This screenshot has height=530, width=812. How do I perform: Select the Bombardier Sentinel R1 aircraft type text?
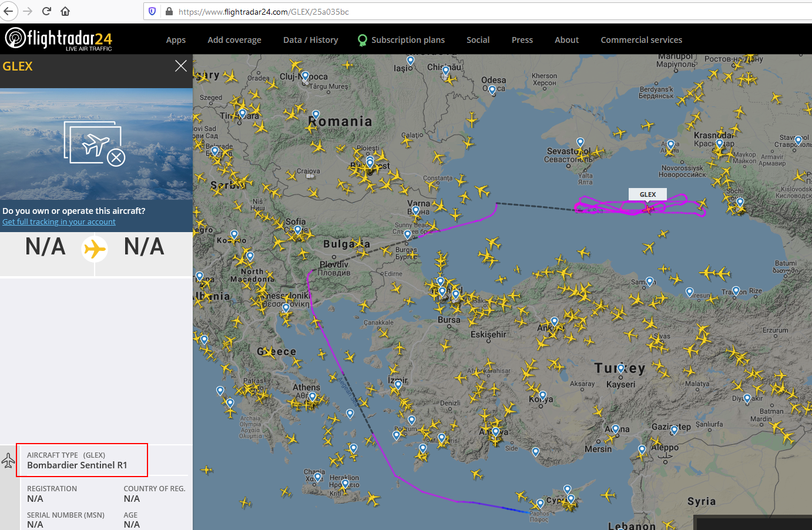click(x=77, y=465)
